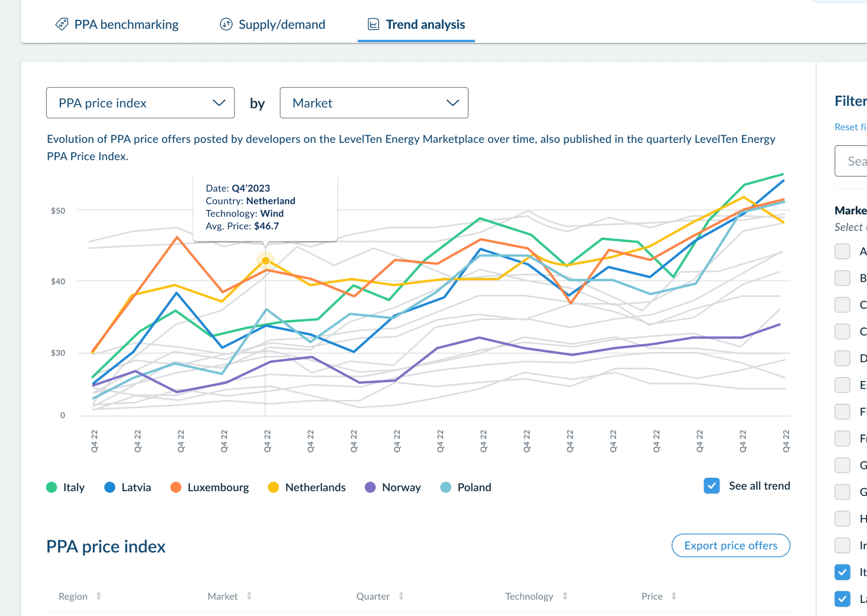Click the Luxembourg orange legend swatch

176,487
